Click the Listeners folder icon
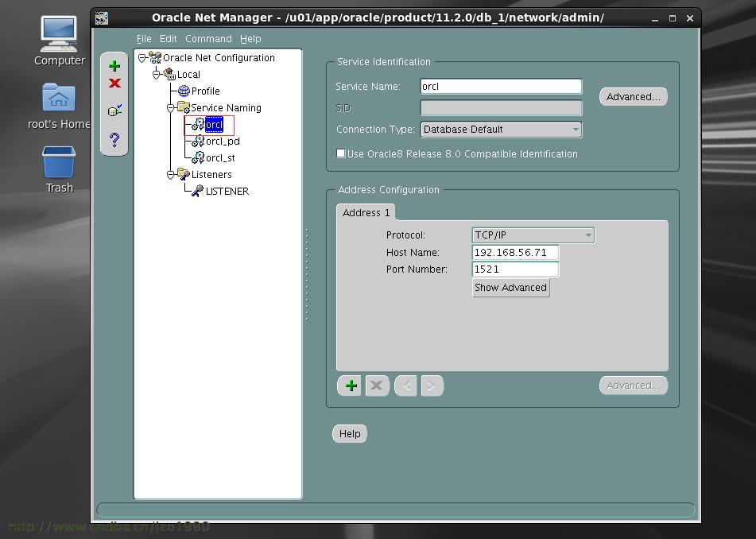The width and height of the screenshot is (756, 539). pyautogui.click(x=183, y=175)
